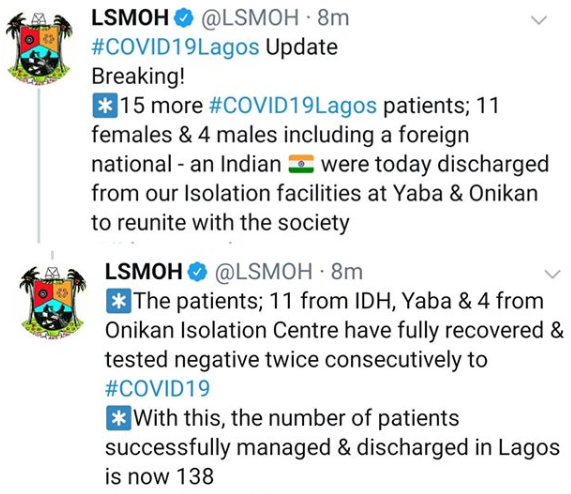Open the second tweet's LSMOH profile avatar
Image resolution: width=571 pixels, height=494 pixels.
pyautogui.click(x=52, y=303)
